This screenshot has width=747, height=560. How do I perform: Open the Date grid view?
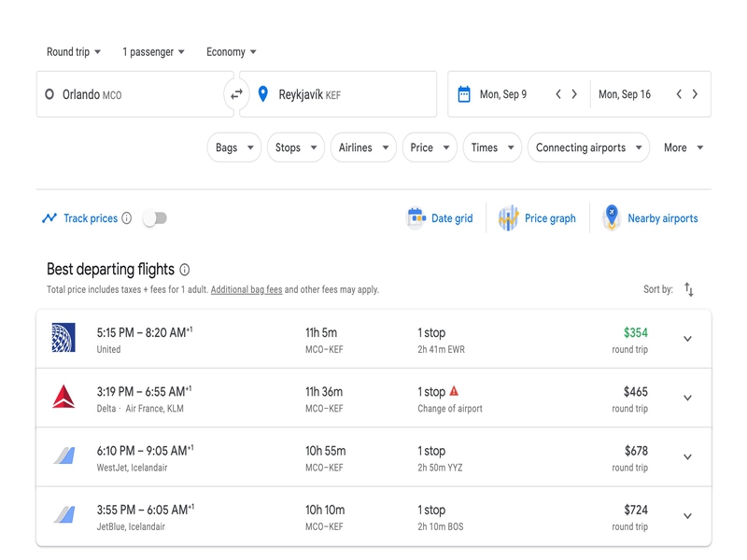(x=440, y=218)
